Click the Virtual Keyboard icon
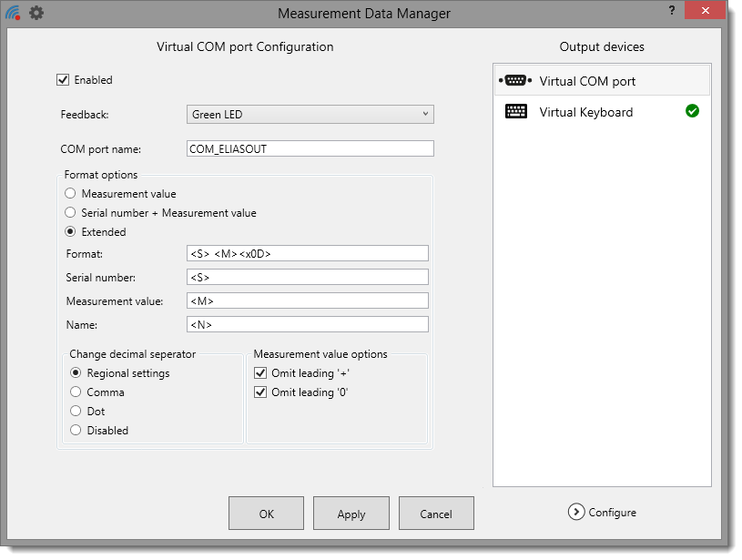This screenshot has height=560, width=742. (x=515, y=112)
